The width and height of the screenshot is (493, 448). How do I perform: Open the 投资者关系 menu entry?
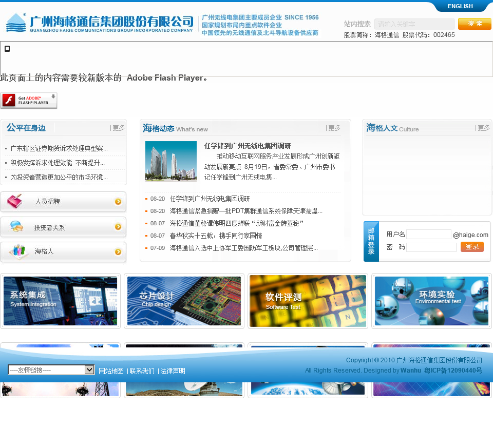click(49, 228)
